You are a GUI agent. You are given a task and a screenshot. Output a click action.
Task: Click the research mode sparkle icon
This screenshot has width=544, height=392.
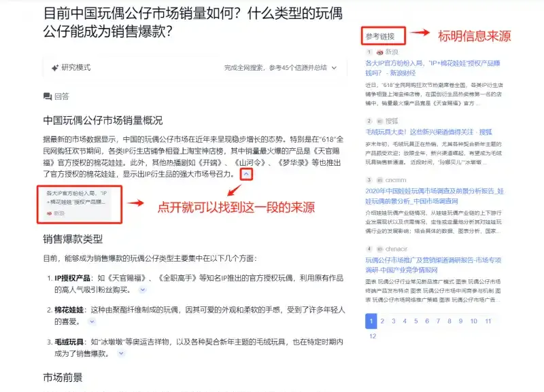pos(55,67)
